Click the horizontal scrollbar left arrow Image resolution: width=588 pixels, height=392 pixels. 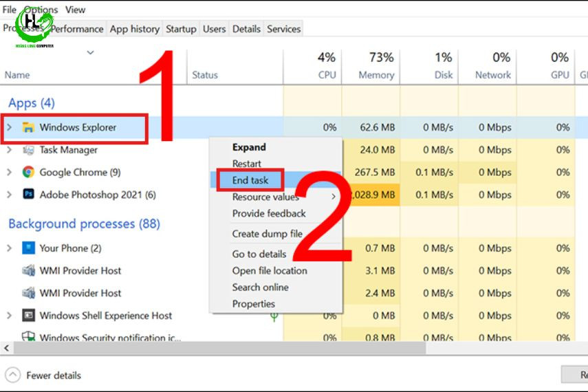click(7, 348)
